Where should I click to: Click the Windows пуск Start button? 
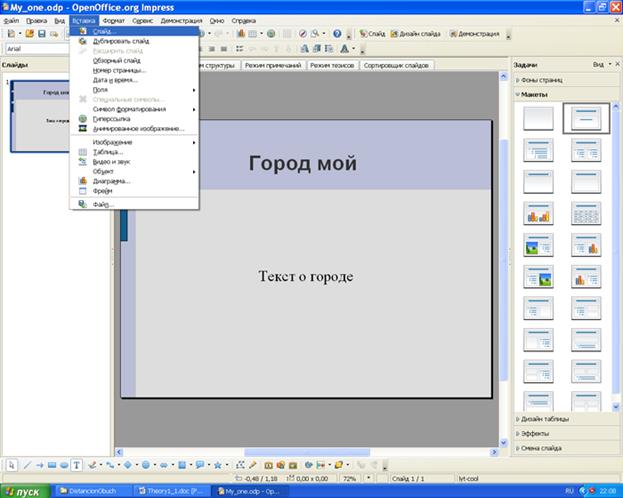coord(24,491)
